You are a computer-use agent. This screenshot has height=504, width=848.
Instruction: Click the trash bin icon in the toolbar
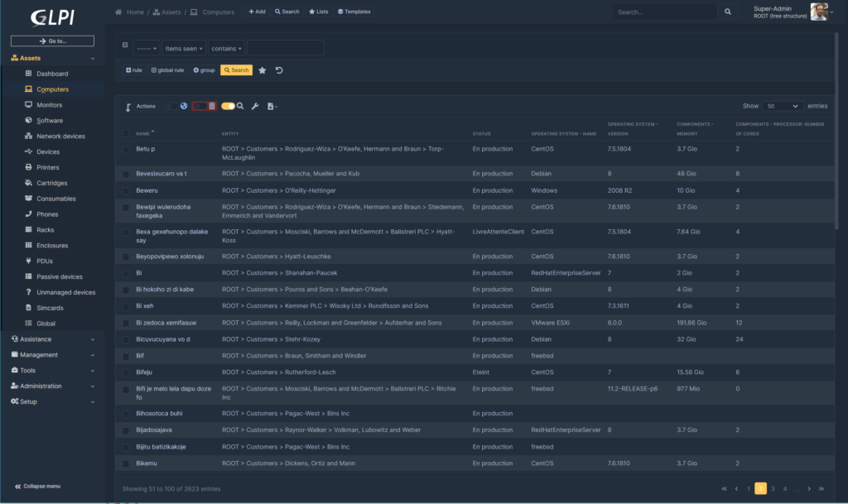pyautogui.click(x=212, y=107)
